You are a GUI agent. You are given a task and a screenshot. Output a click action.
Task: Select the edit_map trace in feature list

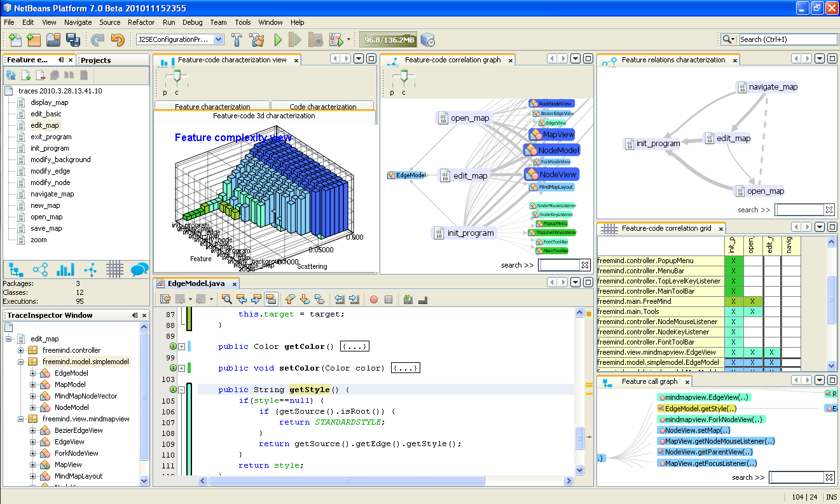(45, 125)
